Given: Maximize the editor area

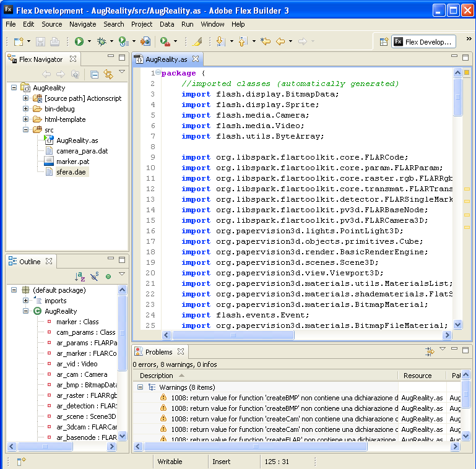Looking at the screenshot, I should [x=465, y=58].
